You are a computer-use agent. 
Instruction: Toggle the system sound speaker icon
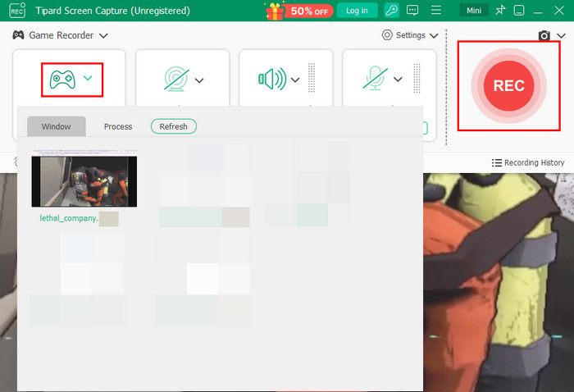tap(272, 79)
